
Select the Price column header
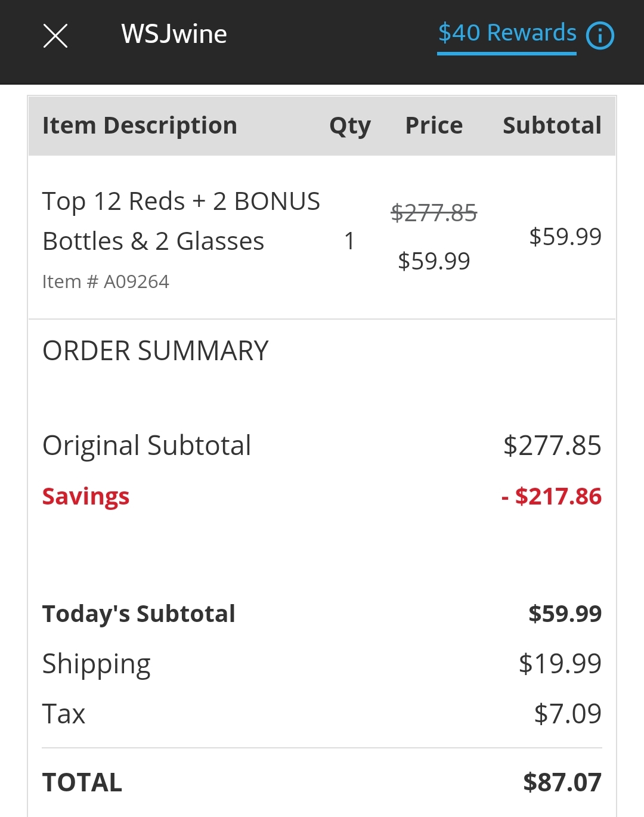point(434,126)
